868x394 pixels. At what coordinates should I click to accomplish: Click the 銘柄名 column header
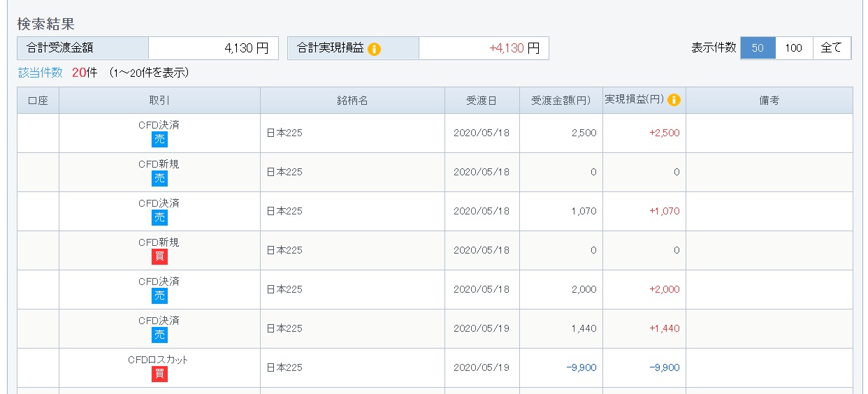point(352,101)
